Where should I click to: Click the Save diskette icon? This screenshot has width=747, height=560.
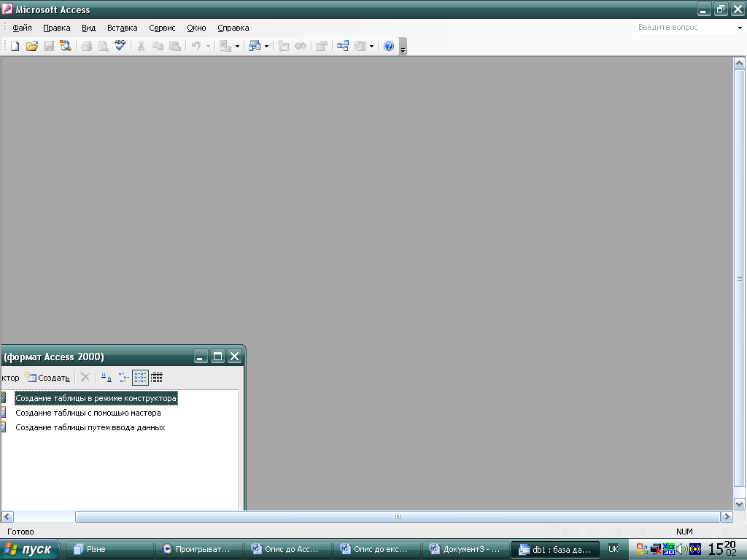pos(49,46)
